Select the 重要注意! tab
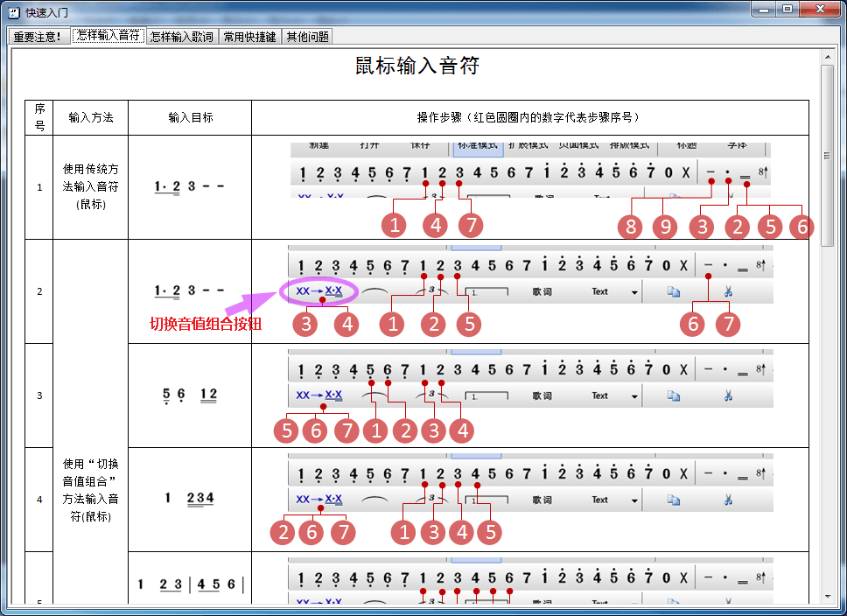847x616 pixels. coord(38,37)
